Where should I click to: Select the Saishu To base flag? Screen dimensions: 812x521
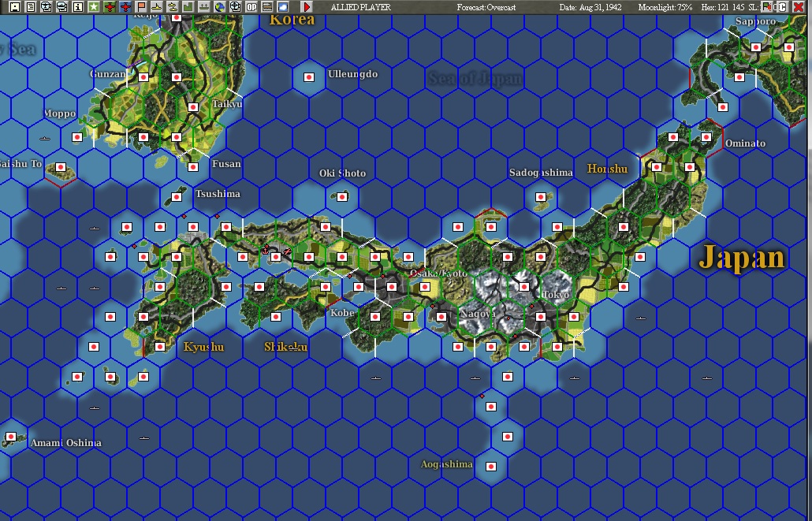(61, 167)
